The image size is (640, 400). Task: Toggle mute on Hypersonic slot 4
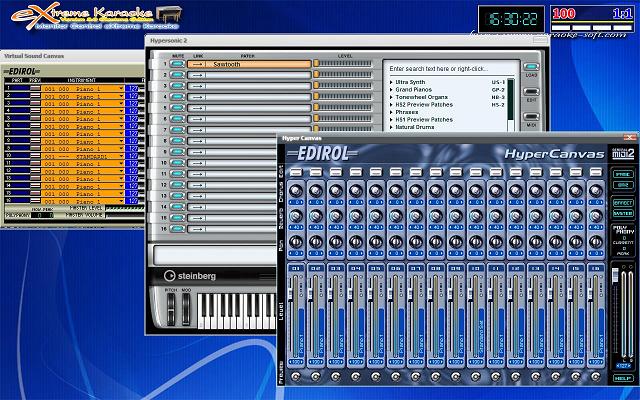(x=177, y=97)
